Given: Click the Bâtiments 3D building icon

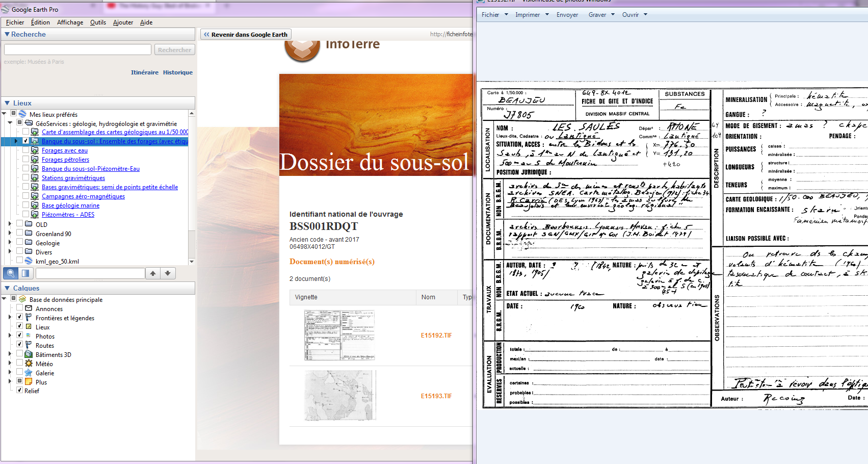Looking at the screenshot, I should [x=29, y=354].
